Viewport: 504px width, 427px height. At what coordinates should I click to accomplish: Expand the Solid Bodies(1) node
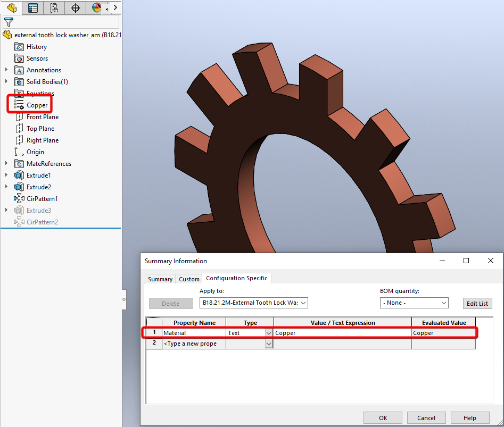click(x=6, y=81)
